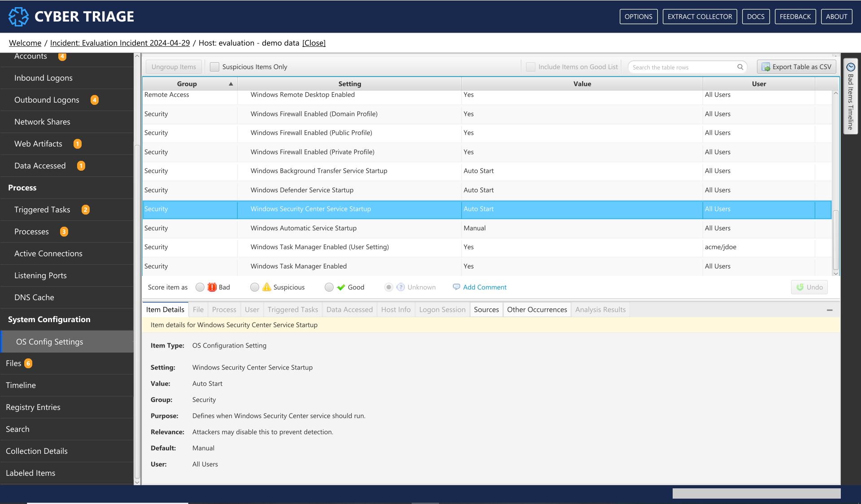
Task: Click the green Good checkmark icon
Action: (341, 288)
